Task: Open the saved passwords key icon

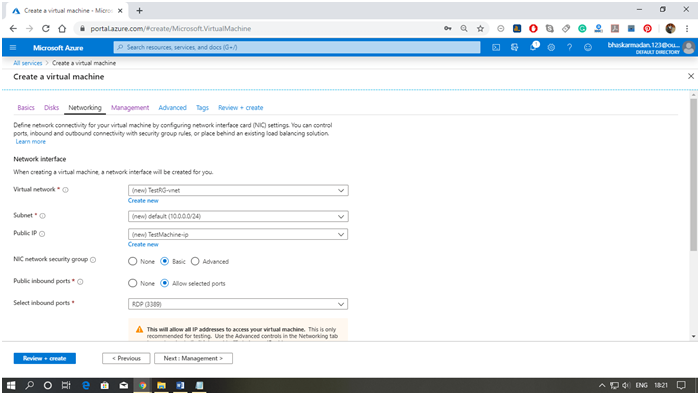Action: tap(447, 29)
